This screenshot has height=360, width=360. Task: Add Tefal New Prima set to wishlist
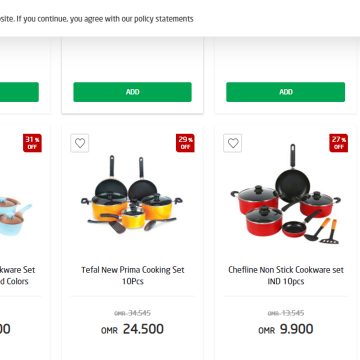pyautogui.click(x=80, y=143)
